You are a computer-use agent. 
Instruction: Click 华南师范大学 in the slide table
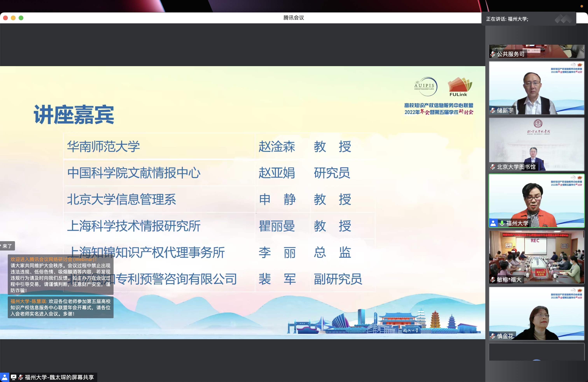coord(103,146)
